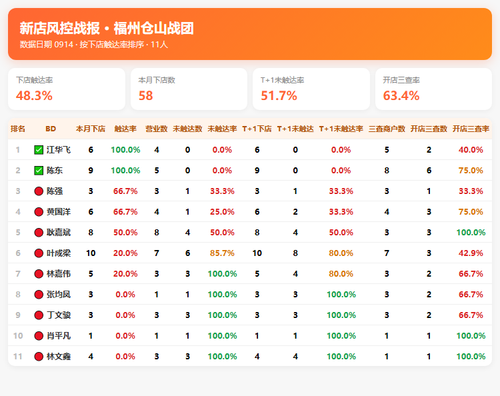Click rank number 11

[18, 357]
